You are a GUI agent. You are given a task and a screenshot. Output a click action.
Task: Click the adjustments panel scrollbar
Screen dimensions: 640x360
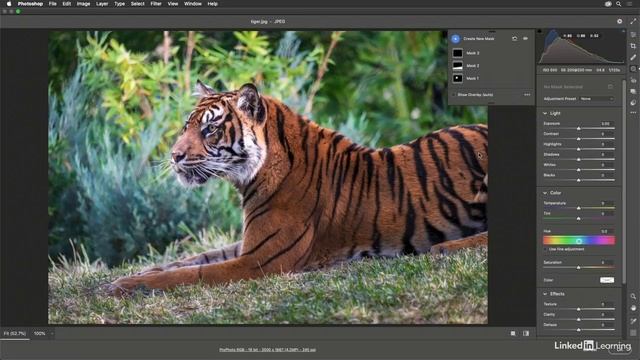pyautogui.click(x=624, y=182)
